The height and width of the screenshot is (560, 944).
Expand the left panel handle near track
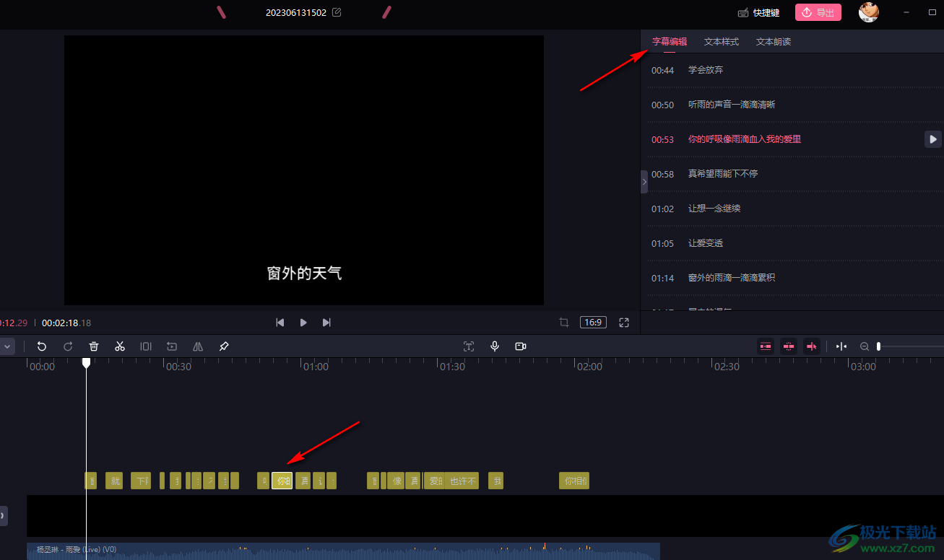3,516
